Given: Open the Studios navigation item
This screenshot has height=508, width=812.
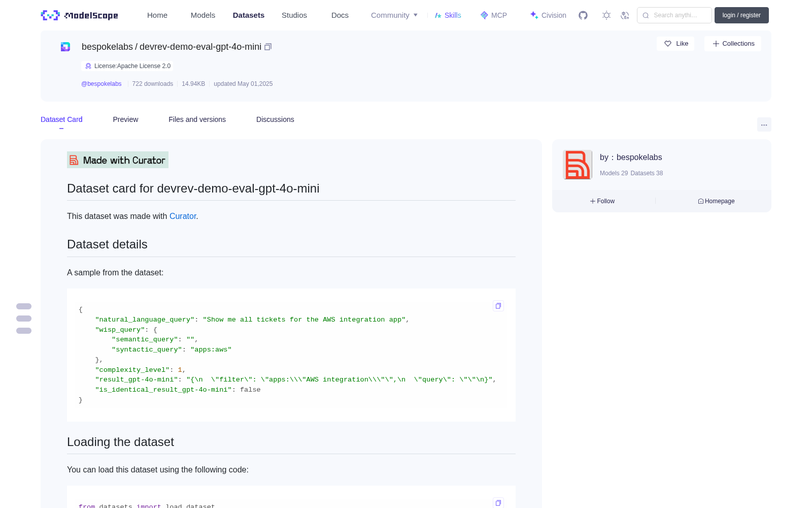Looking at the screenshot, I should [x=294, y=15].
